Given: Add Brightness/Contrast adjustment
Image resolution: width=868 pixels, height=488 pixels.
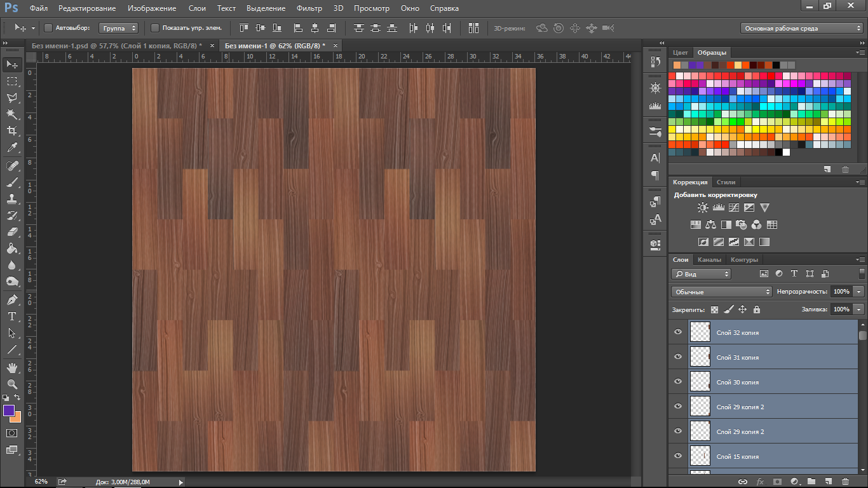Looking at the screenshot, I should pos(703,208).
